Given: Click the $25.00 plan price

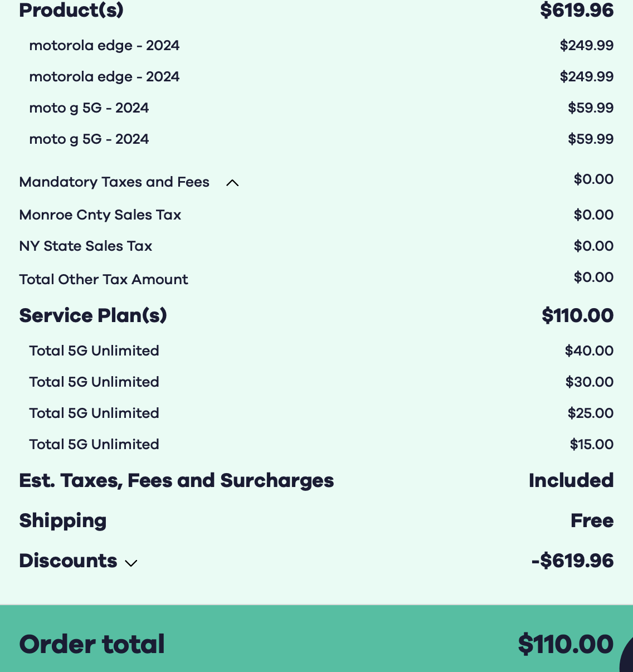Looking at the screenshot, I should (x=590, y=413).
